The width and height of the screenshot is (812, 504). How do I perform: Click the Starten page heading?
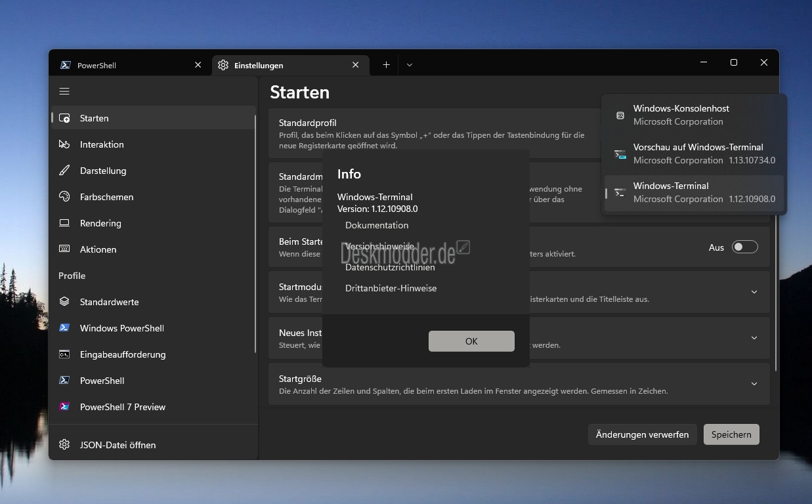coord(299,92)
